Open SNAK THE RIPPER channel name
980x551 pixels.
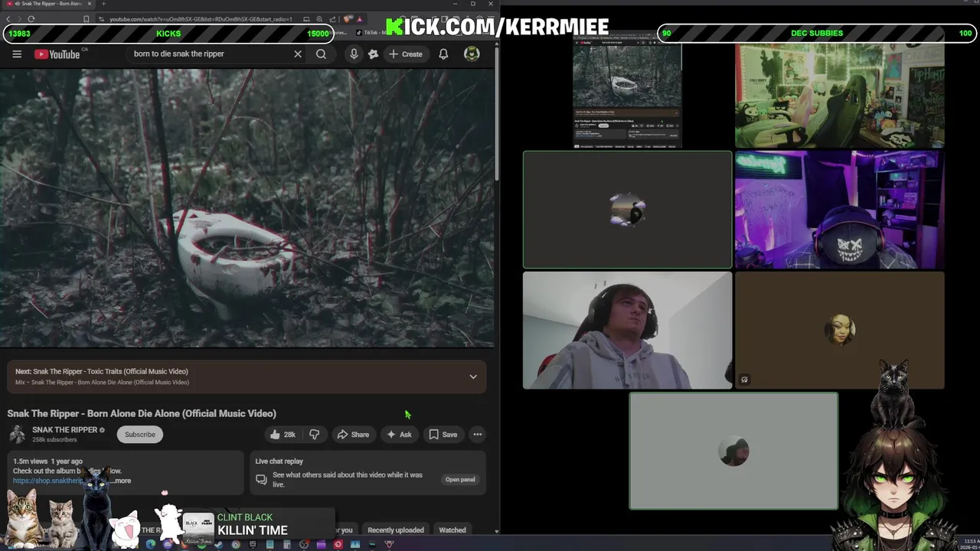pos(65,430)
